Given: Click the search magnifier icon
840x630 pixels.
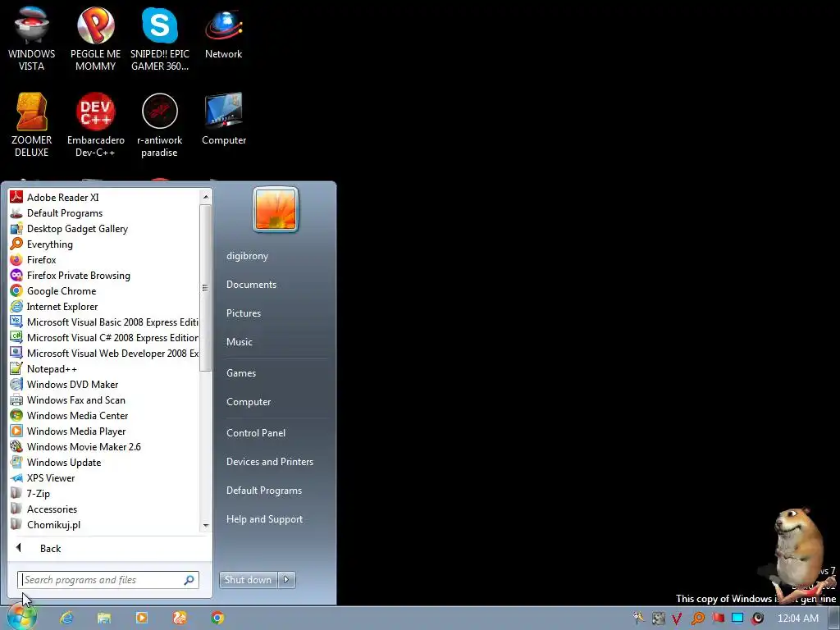Looking at the screenshot, I should [189, 580].
